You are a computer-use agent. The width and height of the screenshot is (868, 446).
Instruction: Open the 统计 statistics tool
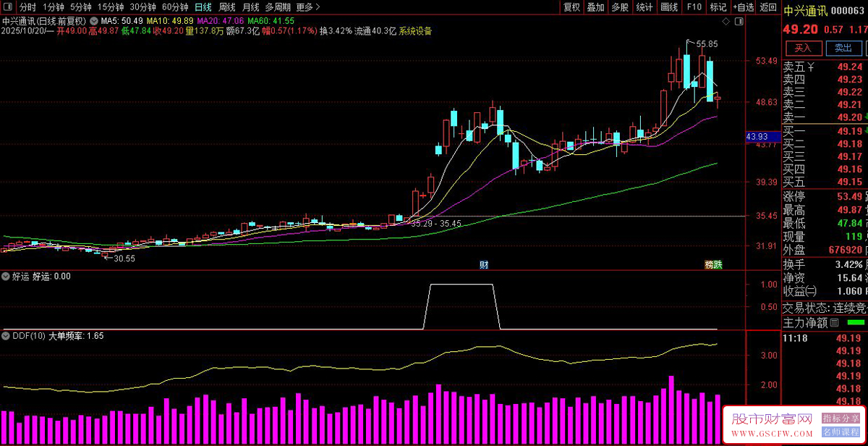coord(644,7)
